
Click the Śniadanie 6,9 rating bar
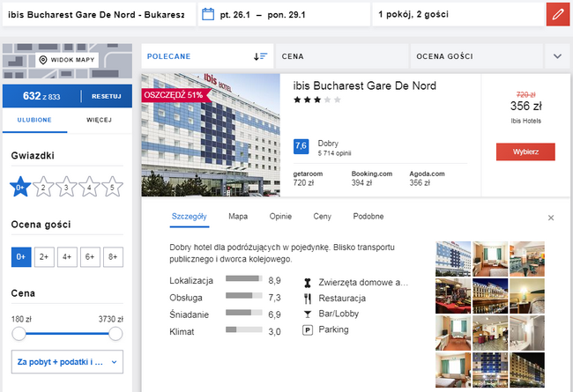click(243, 313)
